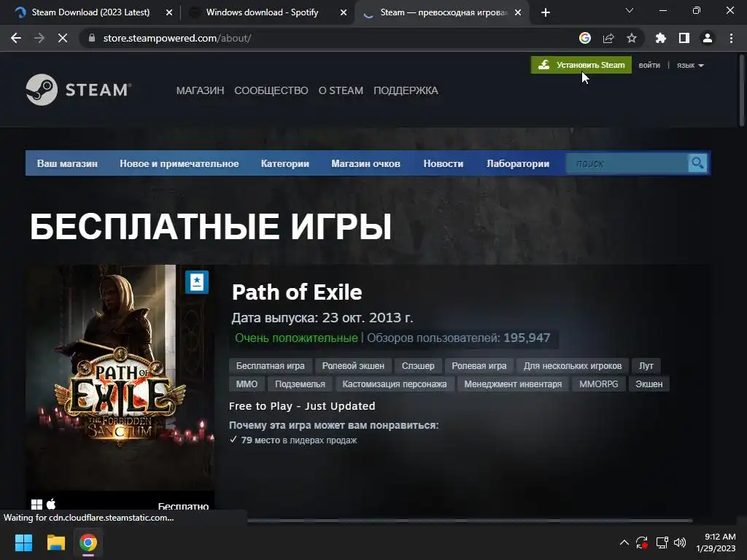747x560 pixels.
Task: Toggle the browser side panel icon
Action: (x=684, y=38)
